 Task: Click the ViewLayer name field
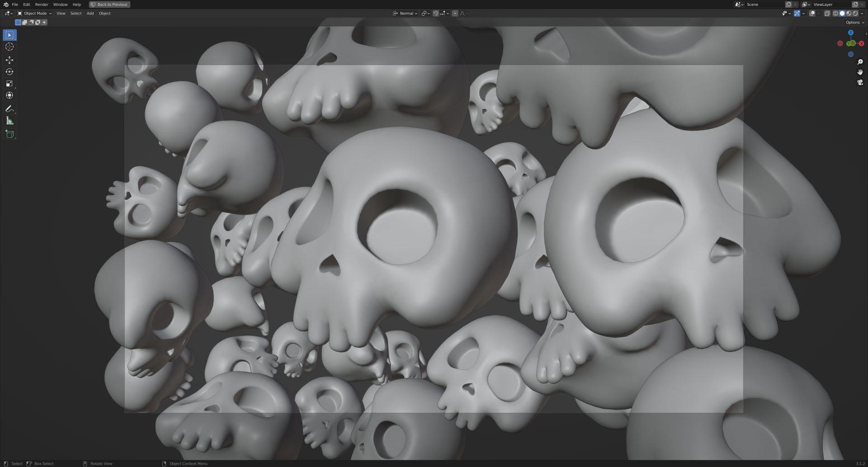(x=831, y=5)
